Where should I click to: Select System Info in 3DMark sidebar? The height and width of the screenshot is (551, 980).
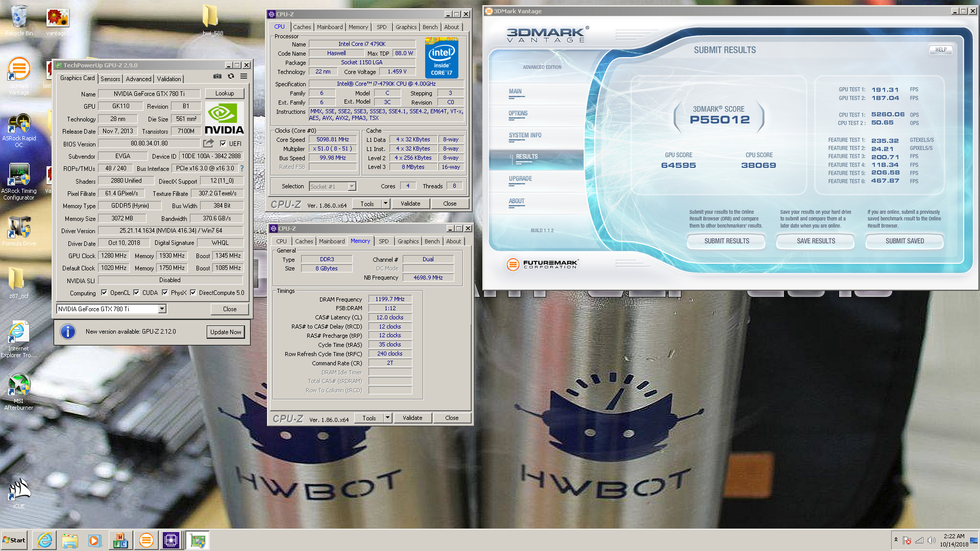525,135
